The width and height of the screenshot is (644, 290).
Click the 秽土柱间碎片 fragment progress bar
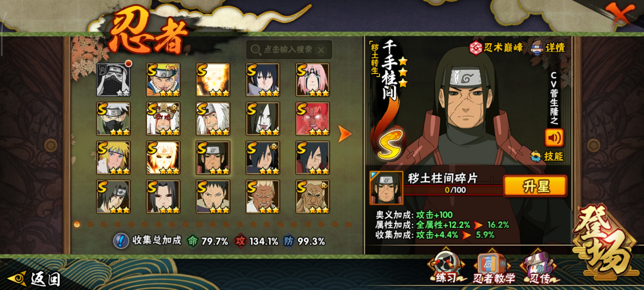[453, 190]
